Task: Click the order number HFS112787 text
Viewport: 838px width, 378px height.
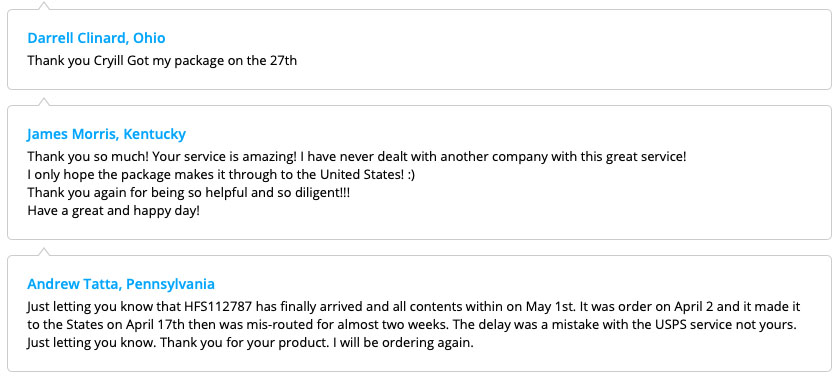Action: point(226,307)
